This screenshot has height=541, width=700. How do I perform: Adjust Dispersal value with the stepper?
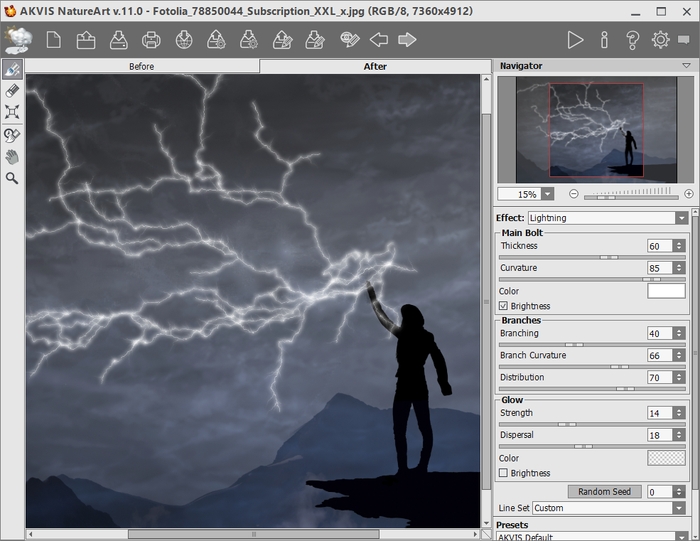(x=679, y=435)
